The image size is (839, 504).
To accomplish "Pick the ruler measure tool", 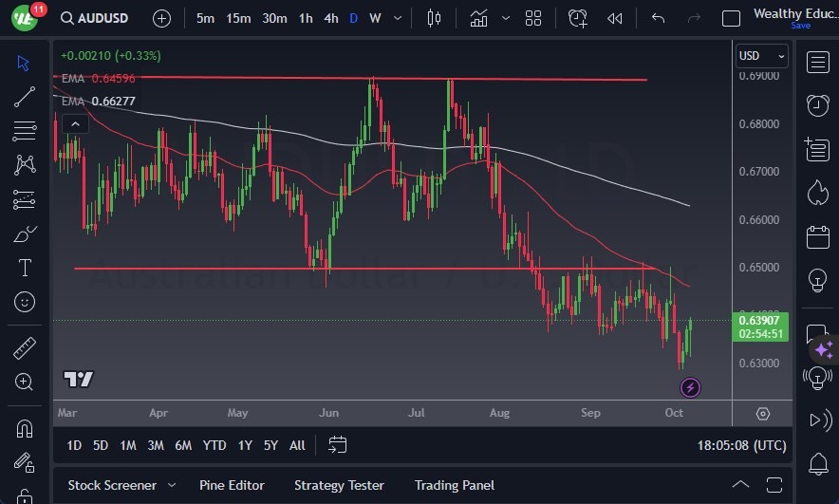I will point(25,348).
